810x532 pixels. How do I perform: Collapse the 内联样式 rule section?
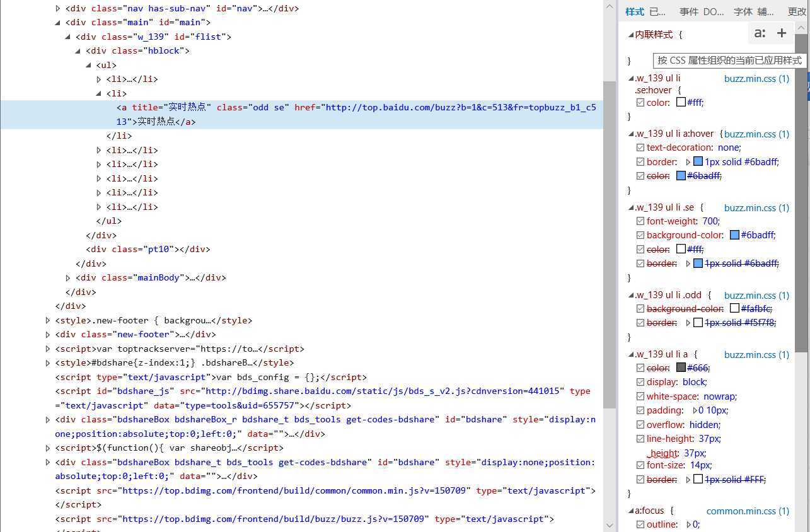click(631, 35)
